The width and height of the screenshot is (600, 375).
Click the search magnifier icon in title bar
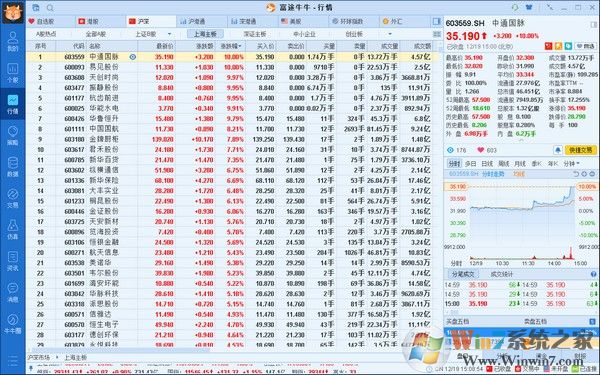coord(50,8)
